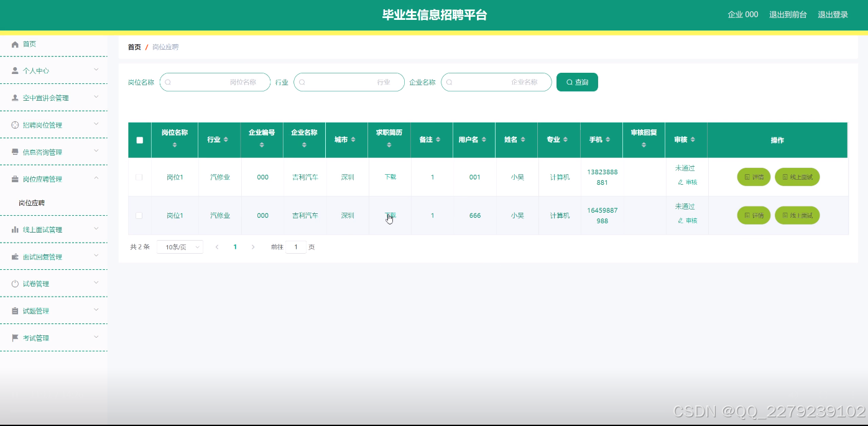Click the 岗位名称 search input field
The image size is (868, 426).
pyautogui.click(x=215, y=81)
